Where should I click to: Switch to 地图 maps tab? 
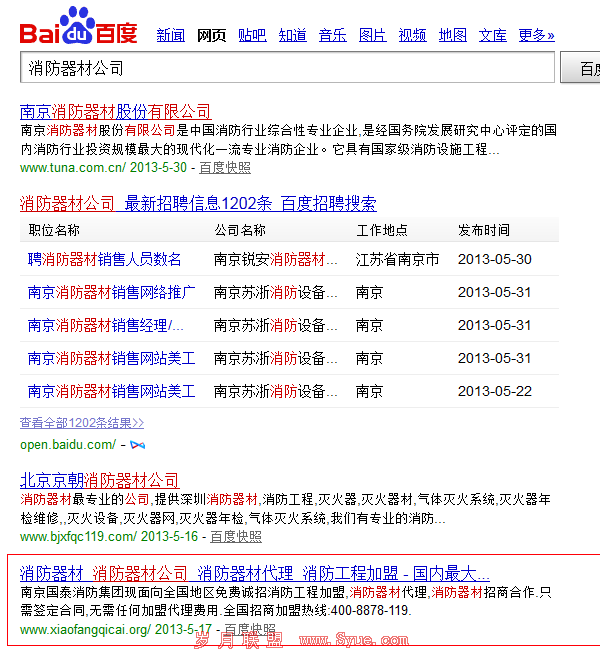(x=452, y=35)
